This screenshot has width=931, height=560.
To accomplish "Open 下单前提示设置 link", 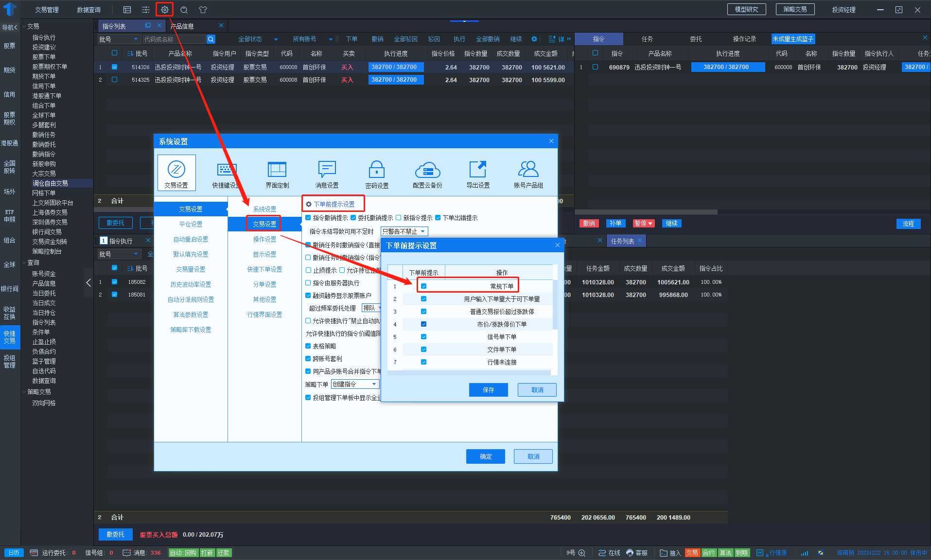I will [x=334, y=204].
